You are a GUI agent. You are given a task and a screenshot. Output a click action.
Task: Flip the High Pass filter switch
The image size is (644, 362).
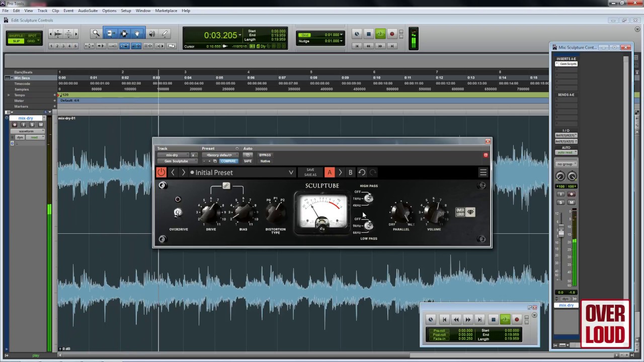tap(369, 199)
